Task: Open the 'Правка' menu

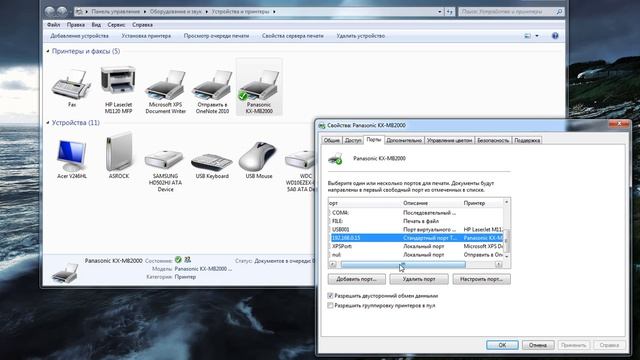Action: click(x=76, y=24)
